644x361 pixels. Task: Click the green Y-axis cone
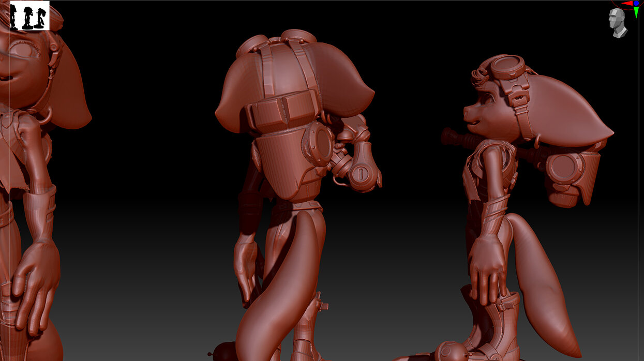[636, 12]
